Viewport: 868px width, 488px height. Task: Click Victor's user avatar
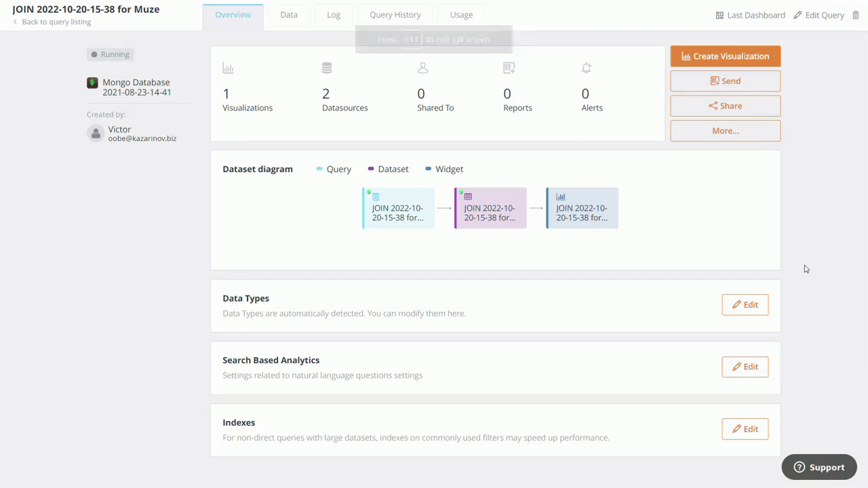point(95,134)
